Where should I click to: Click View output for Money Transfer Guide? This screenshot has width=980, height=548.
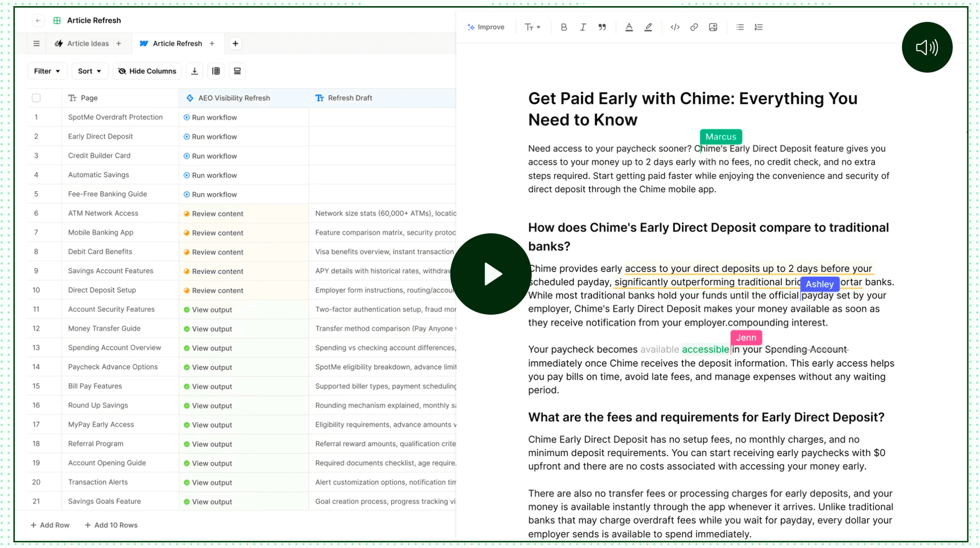pos(208,329)
